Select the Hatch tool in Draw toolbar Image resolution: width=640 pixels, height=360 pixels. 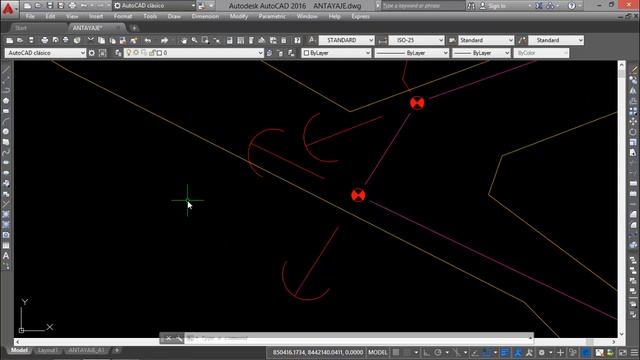(x=6, y=214)
